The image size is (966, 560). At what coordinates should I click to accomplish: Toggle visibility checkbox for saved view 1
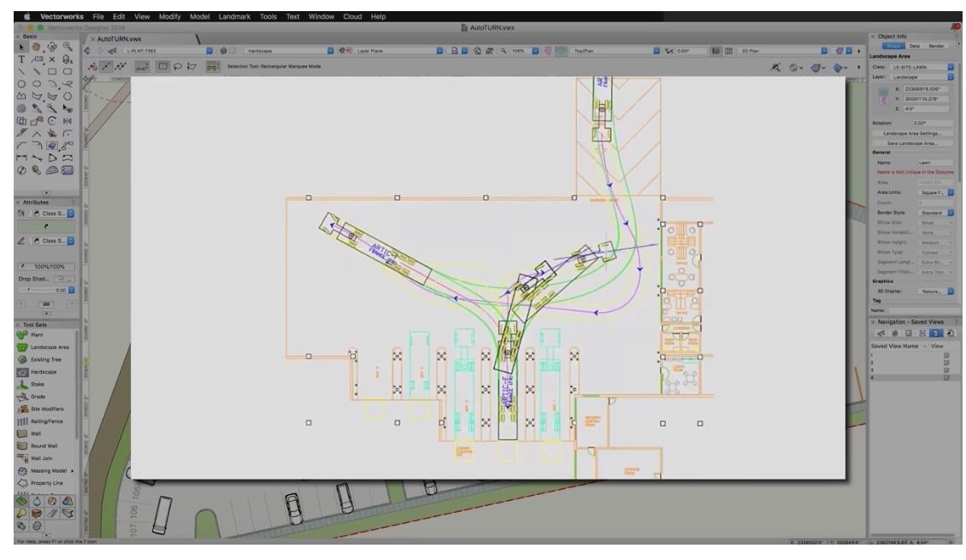point(946,356)
